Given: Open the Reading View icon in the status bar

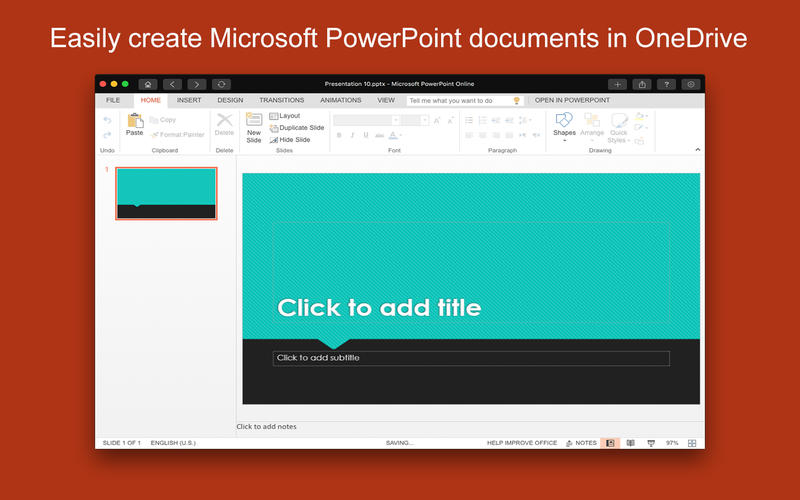Looking at the screenshot, I should (631, 443).
